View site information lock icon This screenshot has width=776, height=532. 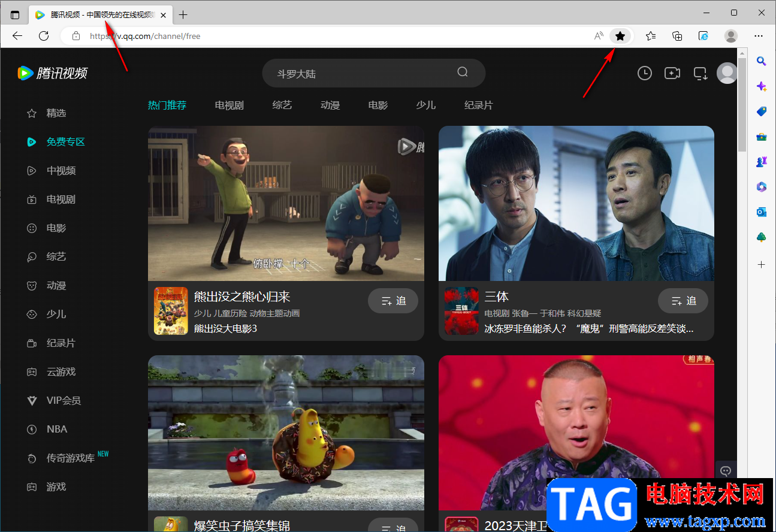[76, 36]
